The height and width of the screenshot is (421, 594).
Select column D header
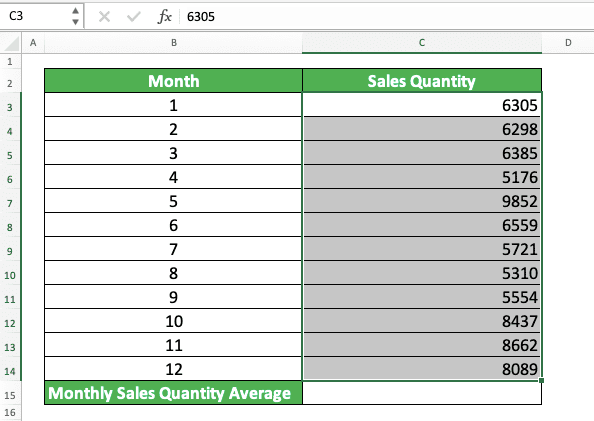click(568, 43)
